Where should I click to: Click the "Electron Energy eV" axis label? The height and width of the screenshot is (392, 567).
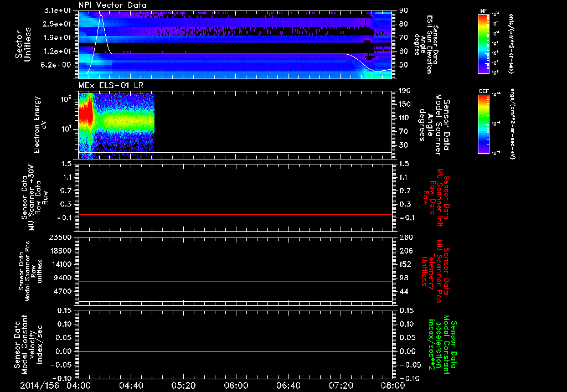click(40, 125)
